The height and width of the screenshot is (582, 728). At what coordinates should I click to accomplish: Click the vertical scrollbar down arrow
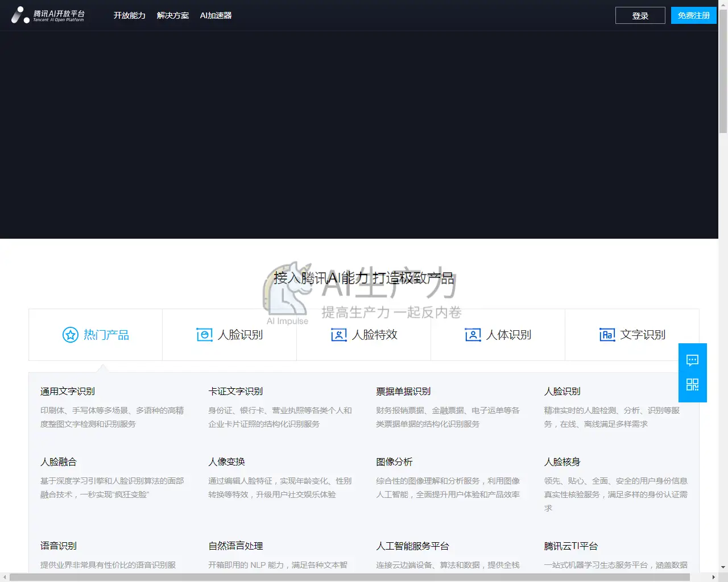tap(723, 567)
